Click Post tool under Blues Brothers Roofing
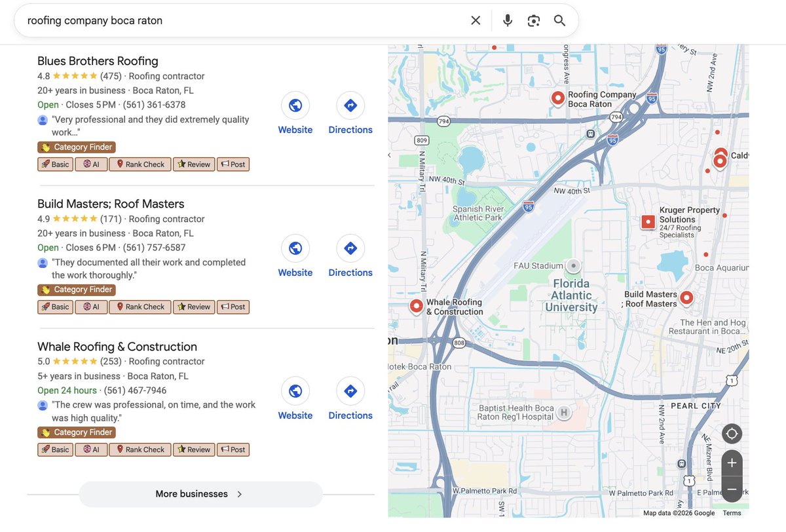 233,164
